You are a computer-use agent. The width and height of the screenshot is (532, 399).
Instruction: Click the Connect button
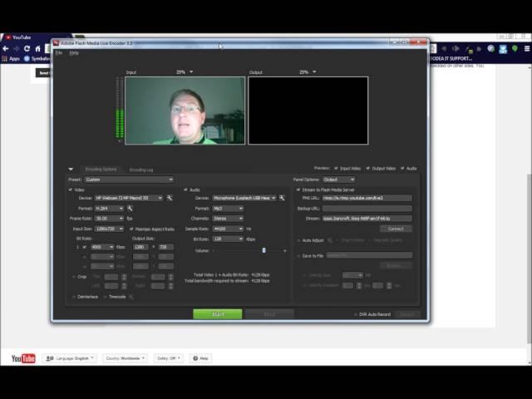[x=396, y=229]
